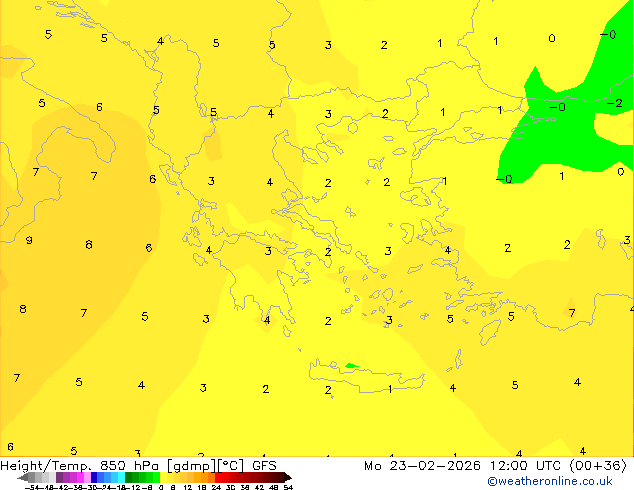Screen dimensions: 634x490
Task: Click the legend scale value '54'
Action: point(288,487)
